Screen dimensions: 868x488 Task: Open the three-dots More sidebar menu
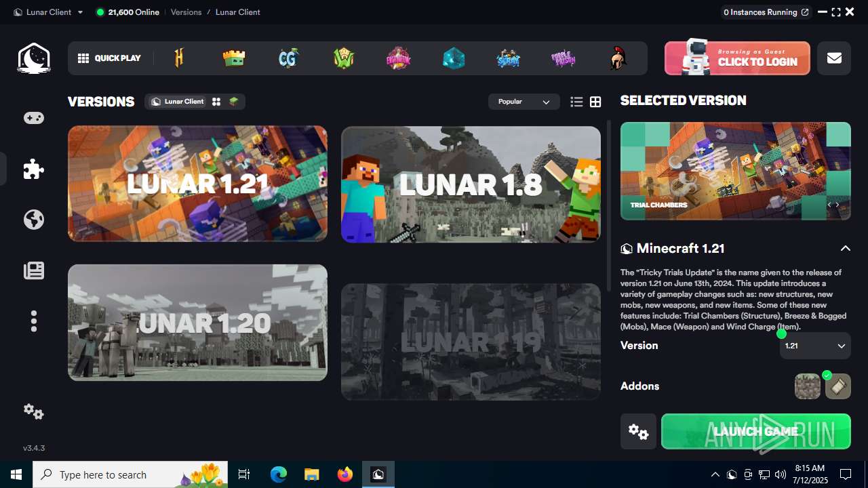(x=34, y=321)
